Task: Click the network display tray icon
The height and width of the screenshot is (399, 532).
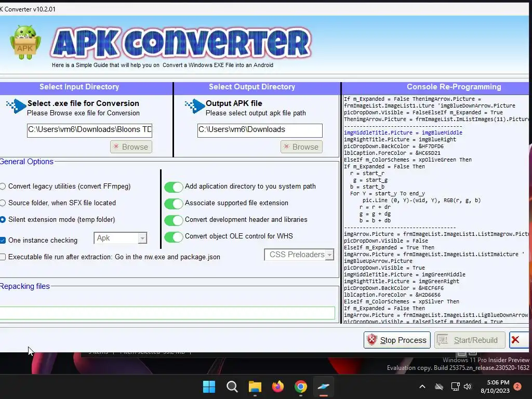Action: [x=455, y=387]
